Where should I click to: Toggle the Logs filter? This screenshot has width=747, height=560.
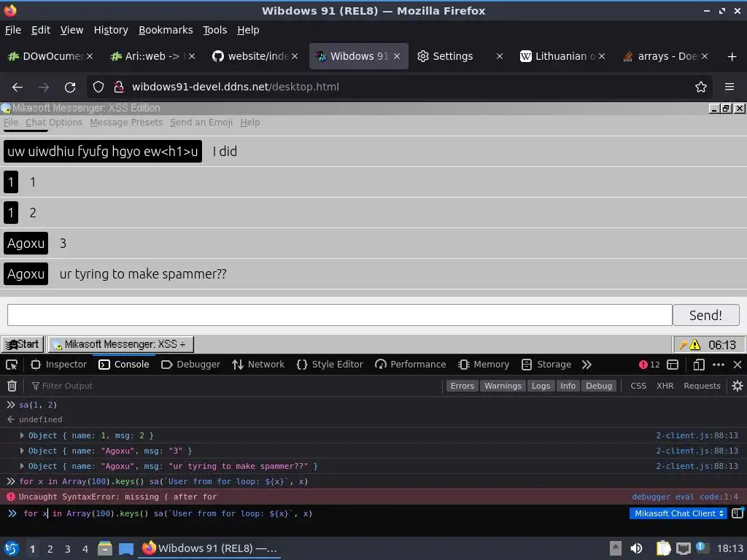541,386
